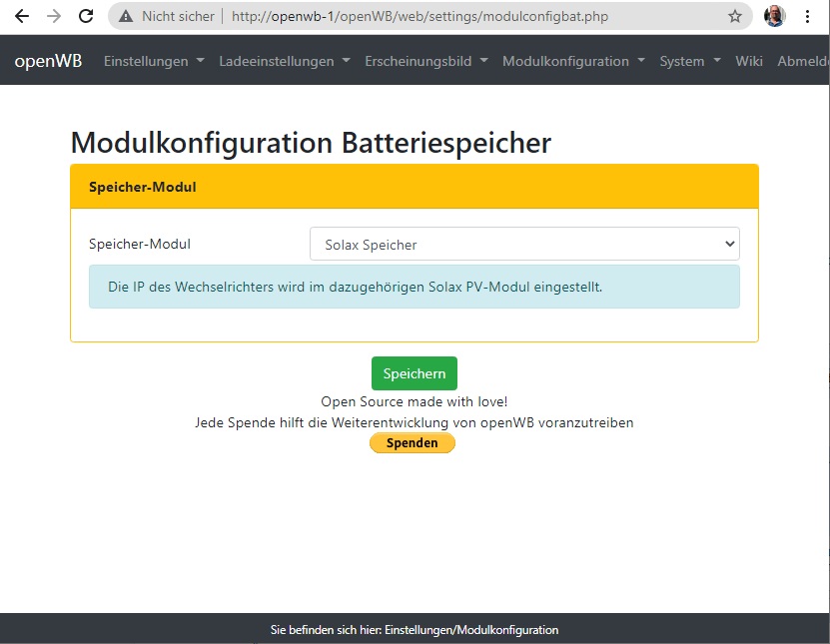
Task: Click the address bar URL
Action: click(x=419, y=16)
